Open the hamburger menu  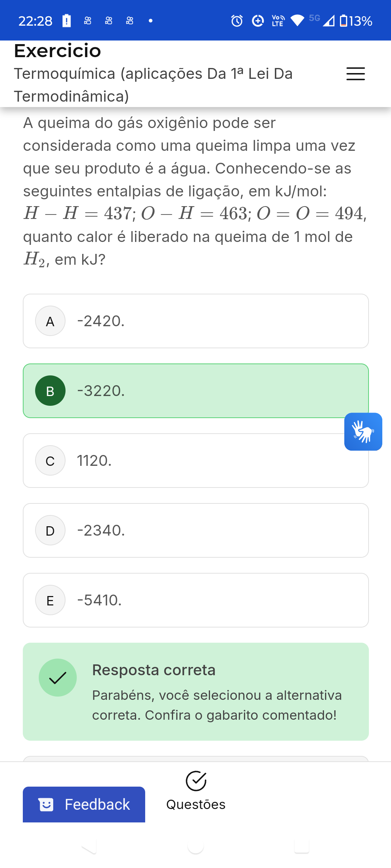(x=355, y=74)
